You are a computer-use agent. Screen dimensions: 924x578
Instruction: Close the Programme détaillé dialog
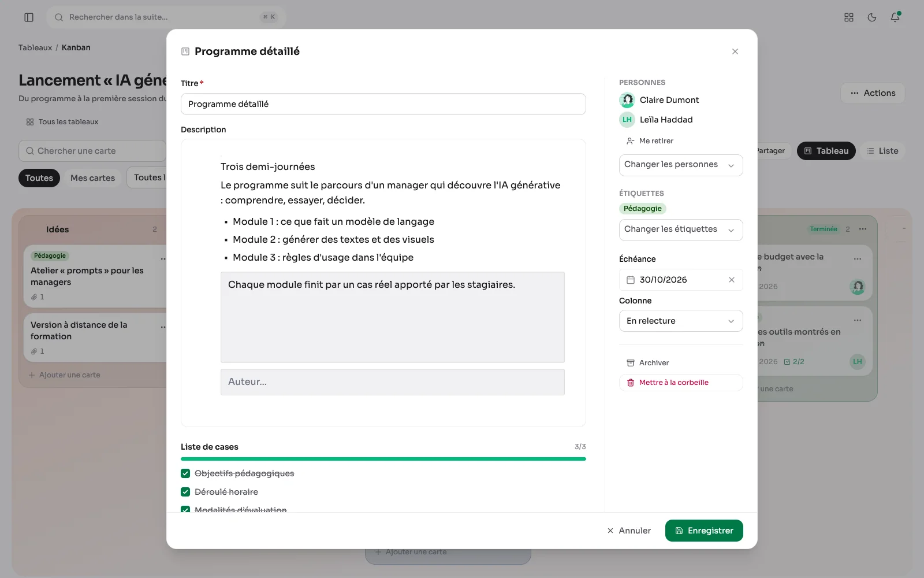pos(735,51)
